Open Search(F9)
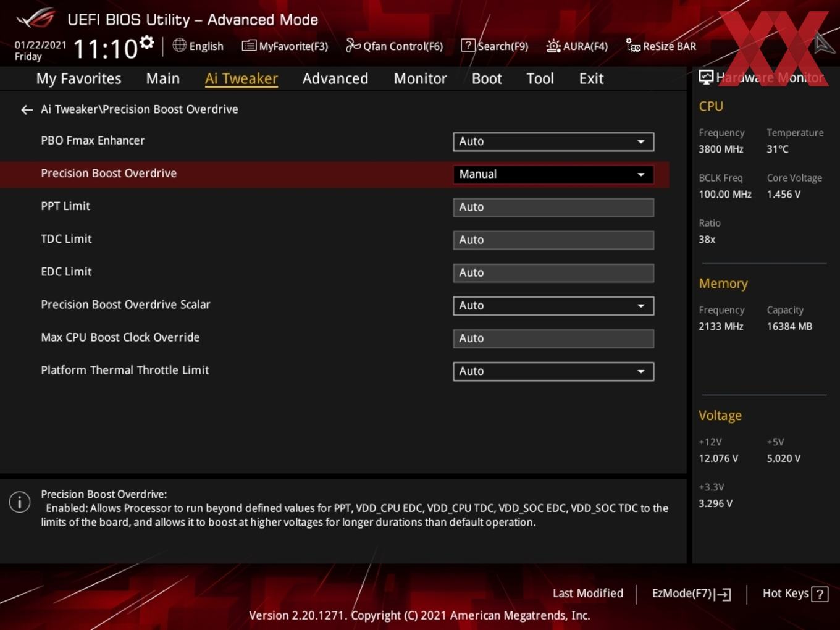The image size is (840, 630). pyautogui.click(x=495, y=46)
